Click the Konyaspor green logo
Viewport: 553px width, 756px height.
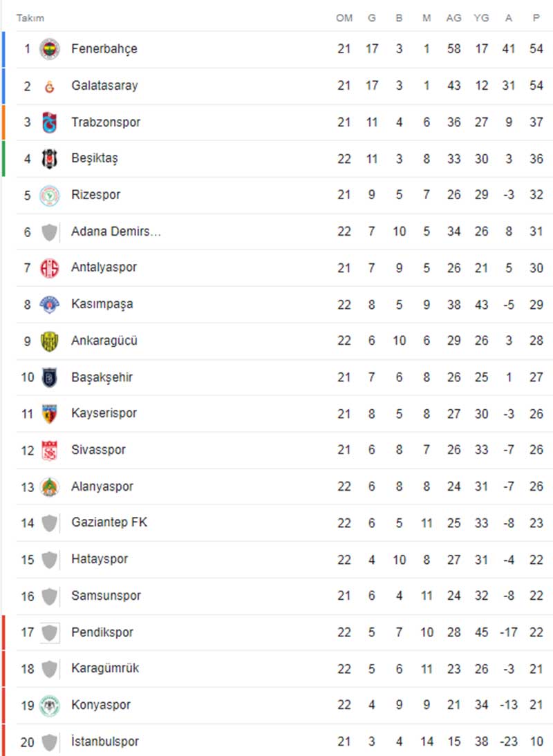click(x=49, y=705)
